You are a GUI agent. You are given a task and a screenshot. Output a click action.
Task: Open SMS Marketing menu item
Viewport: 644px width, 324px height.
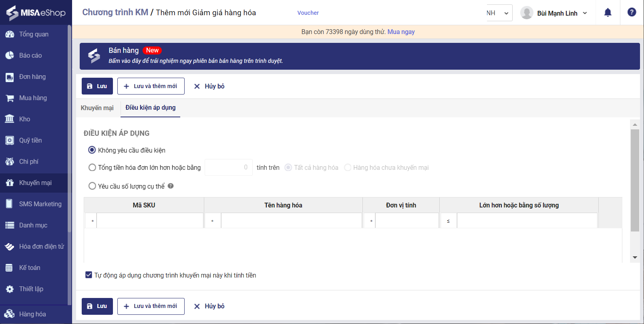[40, 204]
